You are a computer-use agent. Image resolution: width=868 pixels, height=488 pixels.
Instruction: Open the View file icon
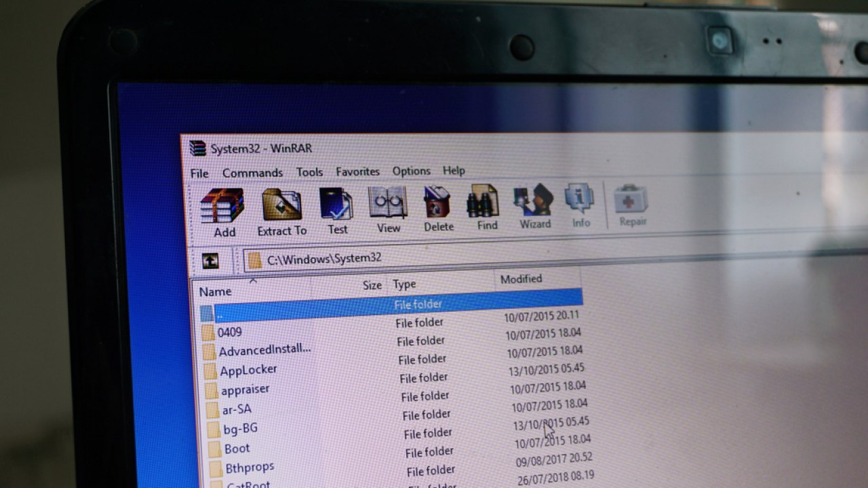coord(388,203)
